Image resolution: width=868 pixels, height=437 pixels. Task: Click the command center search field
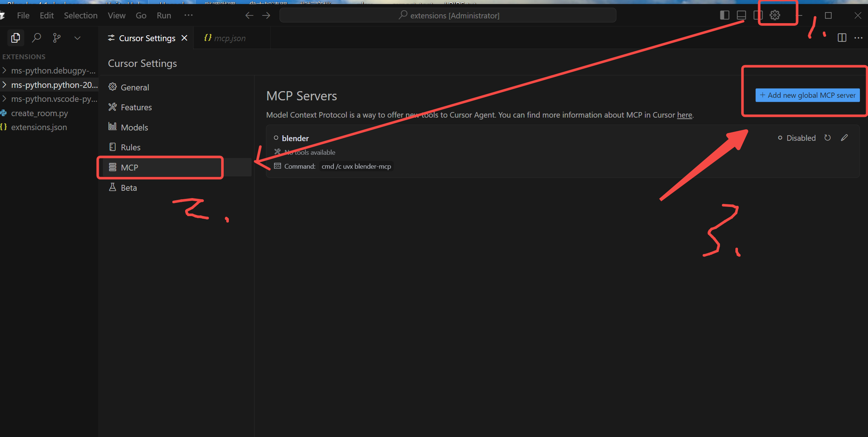(448, 15)
